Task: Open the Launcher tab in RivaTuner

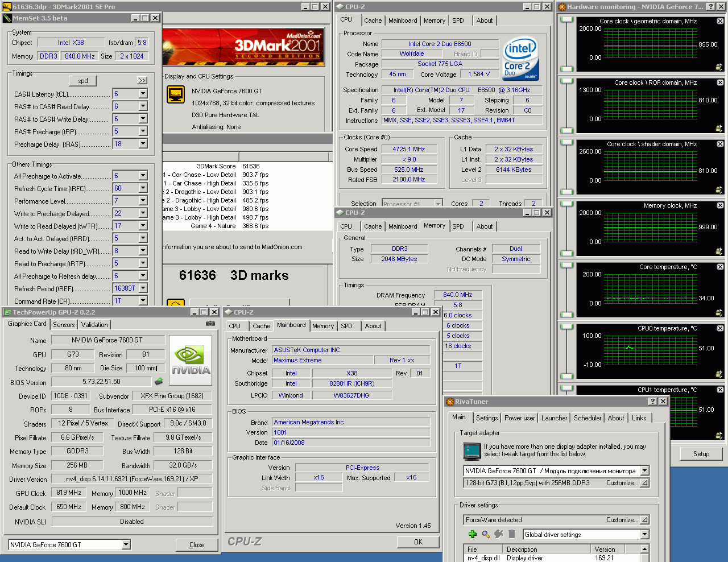Action: (555, 418)
